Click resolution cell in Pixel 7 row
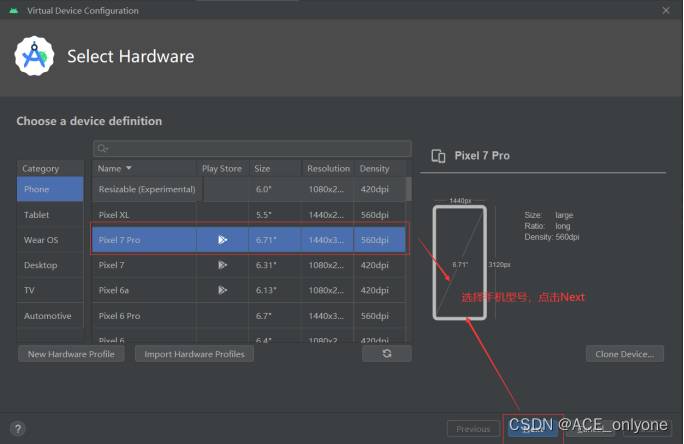 click(x=326, y=265)
